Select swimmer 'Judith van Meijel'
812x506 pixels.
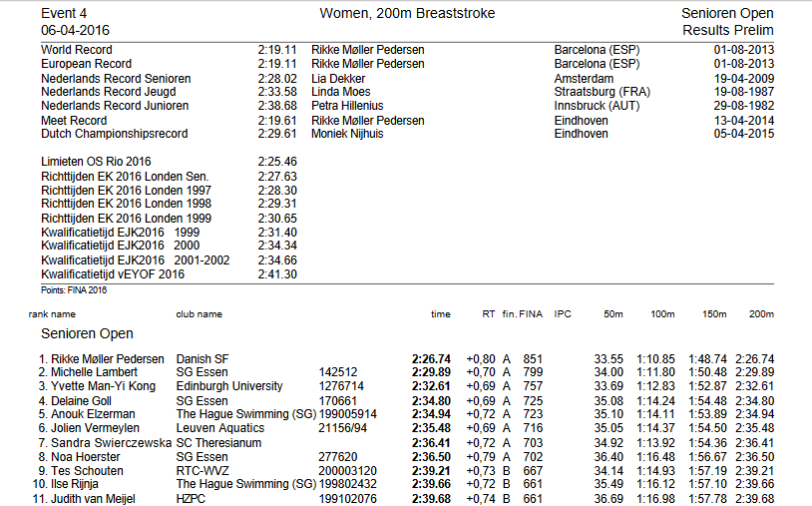click(x=93, y=499)
